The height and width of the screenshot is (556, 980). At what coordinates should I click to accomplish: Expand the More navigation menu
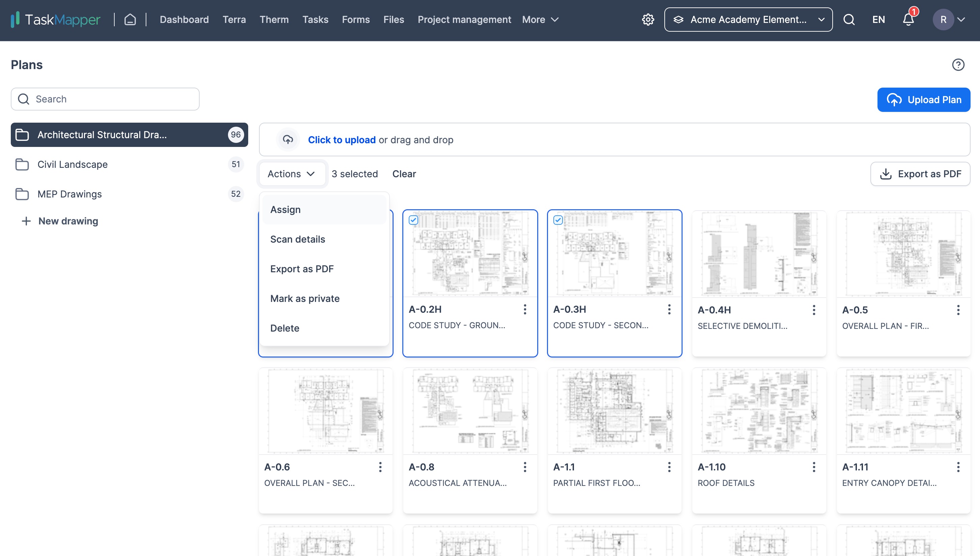pos(540,20)
